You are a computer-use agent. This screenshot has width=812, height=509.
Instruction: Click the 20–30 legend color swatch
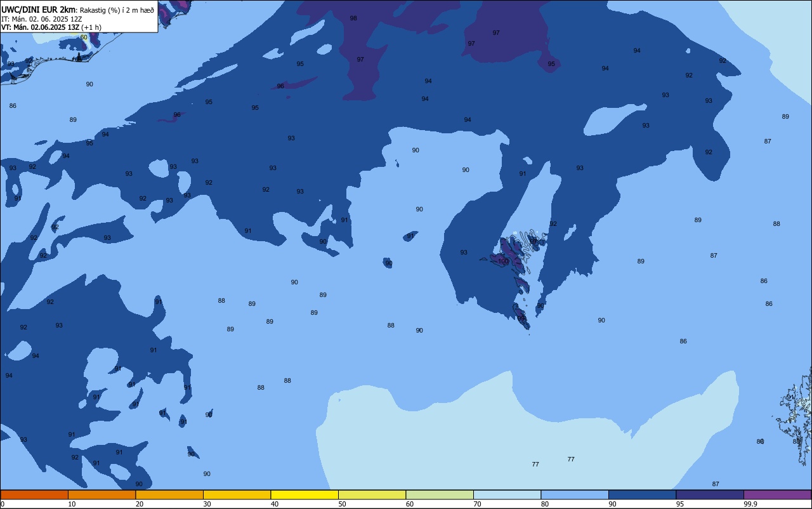(169, 494)
